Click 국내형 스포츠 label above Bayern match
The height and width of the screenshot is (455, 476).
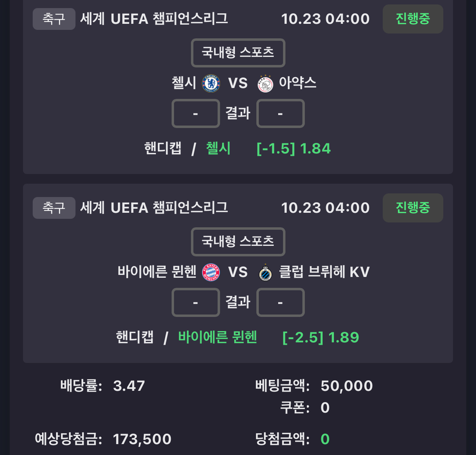[238, 242]
